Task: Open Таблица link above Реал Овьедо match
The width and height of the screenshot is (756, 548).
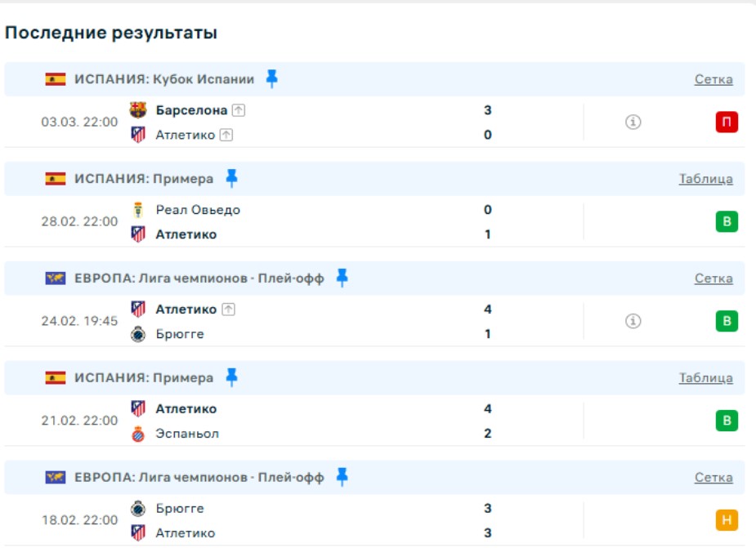Action: [705, 179]
